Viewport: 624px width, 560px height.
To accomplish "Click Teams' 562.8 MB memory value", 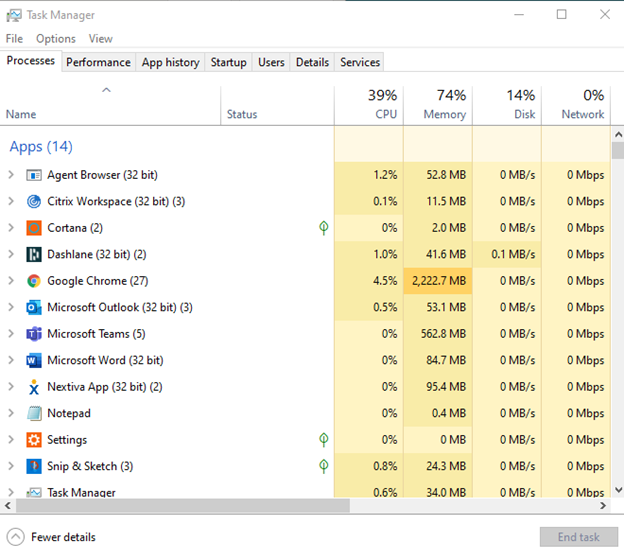I will click(443, 334).
